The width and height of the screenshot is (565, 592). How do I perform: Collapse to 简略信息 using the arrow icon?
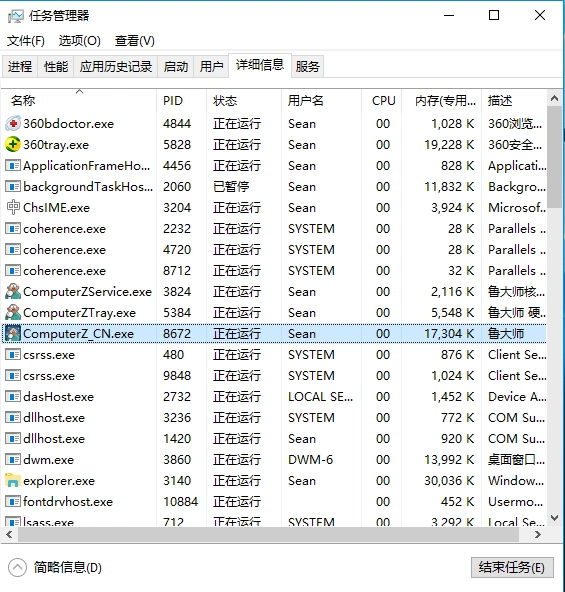(17, 567)
